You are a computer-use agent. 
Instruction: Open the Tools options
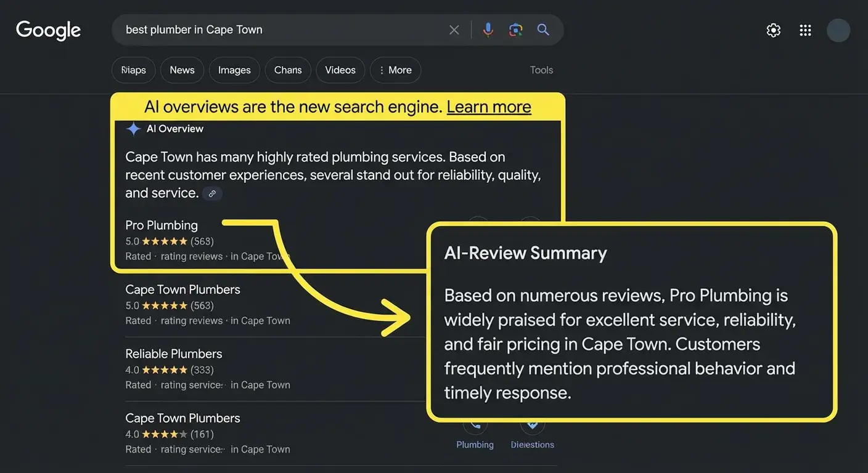click(x=541, y=70)
